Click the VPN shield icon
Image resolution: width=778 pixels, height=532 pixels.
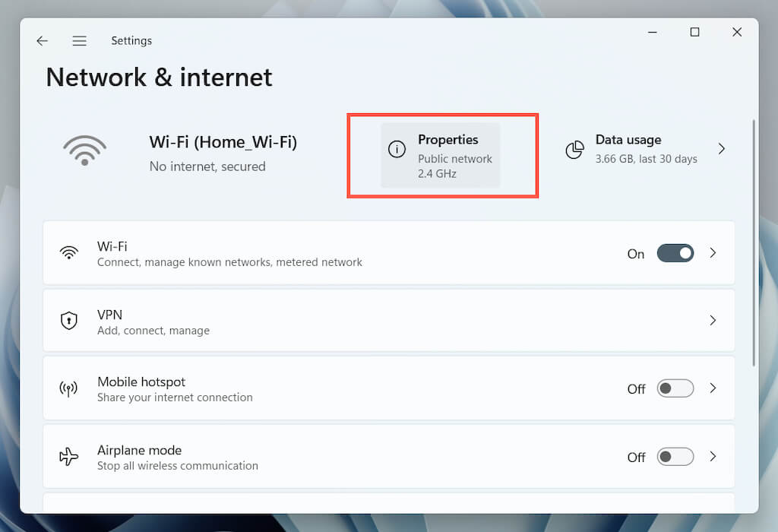[69, 321]
